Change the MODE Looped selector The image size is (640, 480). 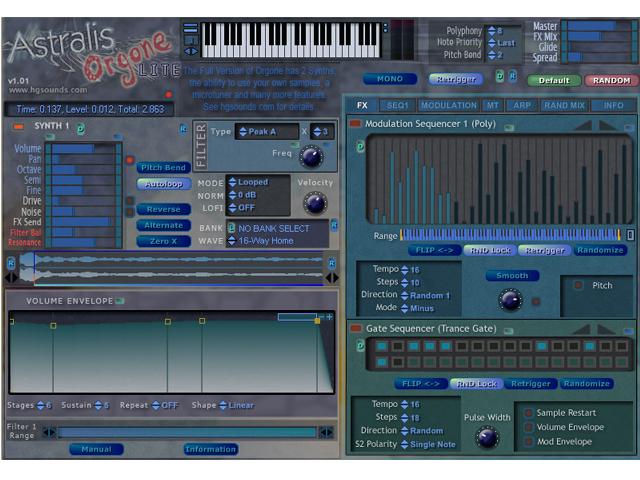257,183
